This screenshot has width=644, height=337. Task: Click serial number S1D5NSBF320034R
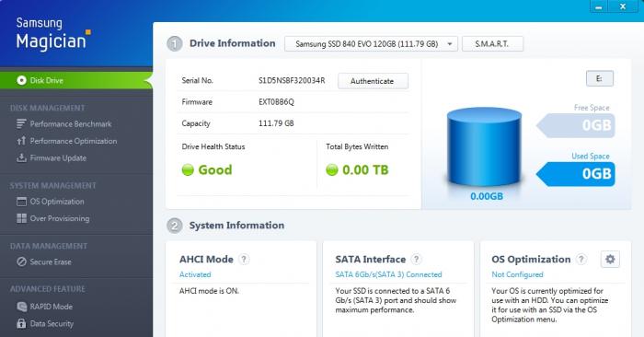(x=292, y=80)
